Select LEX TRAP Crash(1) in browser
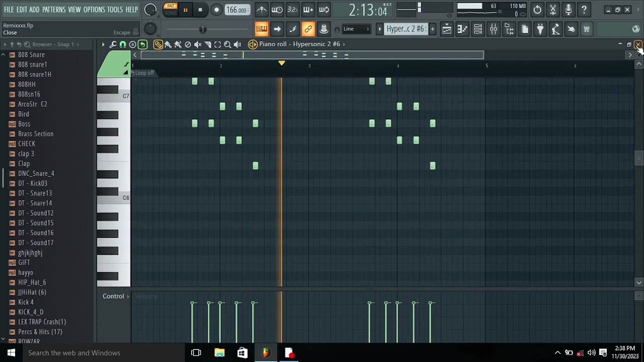 pos(42,322)
